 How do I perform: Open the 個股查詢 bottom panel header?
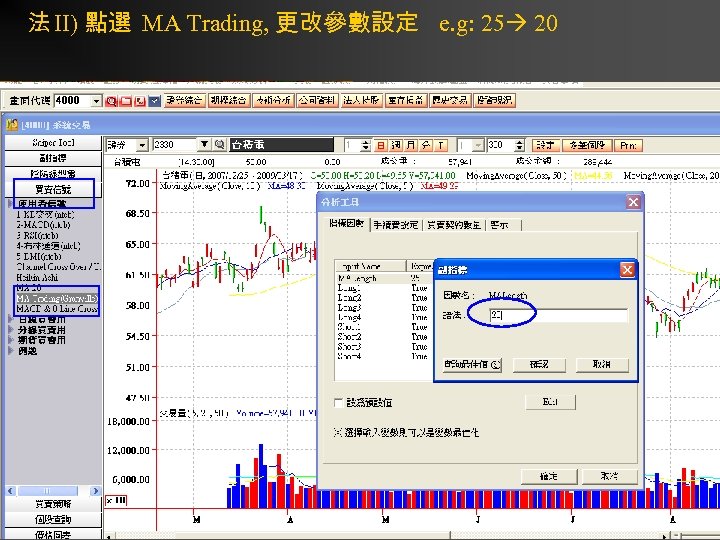pos(53,519)
